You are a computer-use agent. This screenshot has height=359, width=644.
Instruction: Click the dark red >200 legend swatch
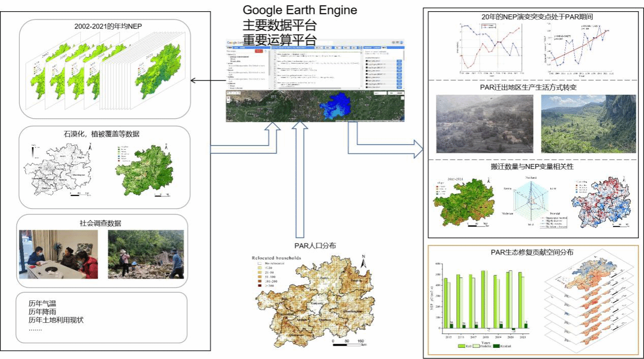(259, 287)
